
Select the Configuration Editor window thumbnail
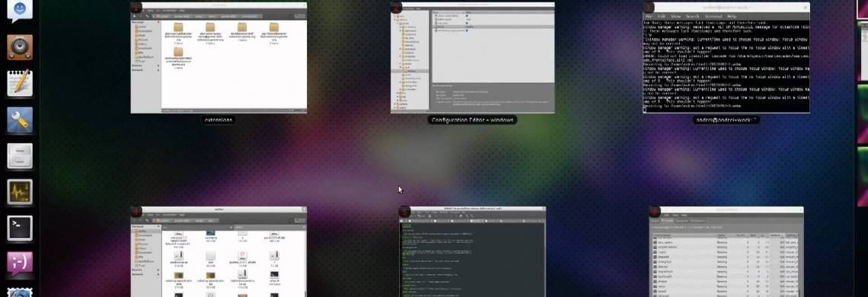(473, 58)
